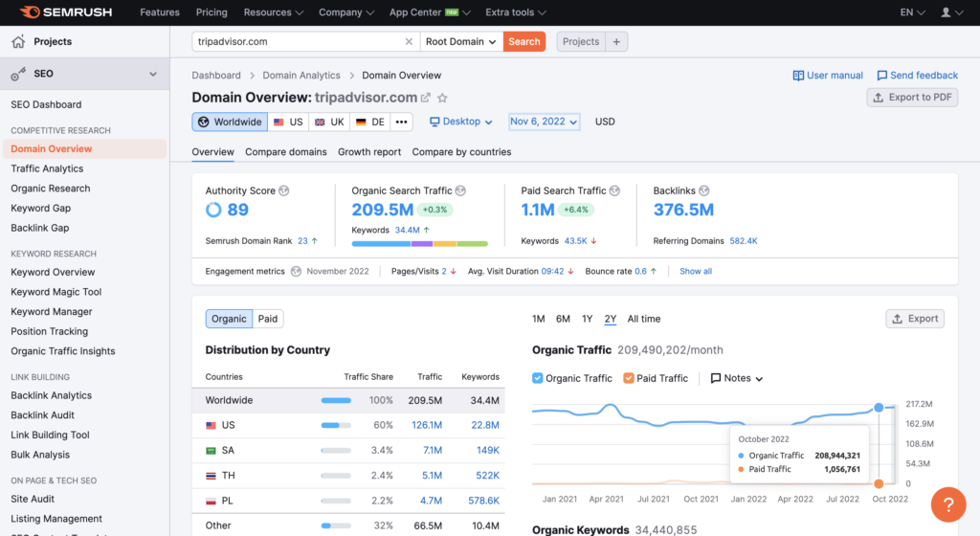
Task: Select US database
Action: tap(287, 122)
